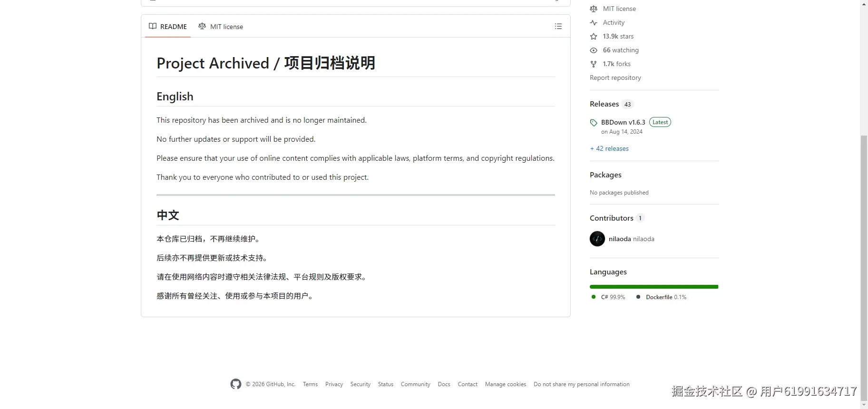Image resolution: width=868 pixels, height=409 pixels.
Task: Click the green dot beside C#
Action: point(593,297)
